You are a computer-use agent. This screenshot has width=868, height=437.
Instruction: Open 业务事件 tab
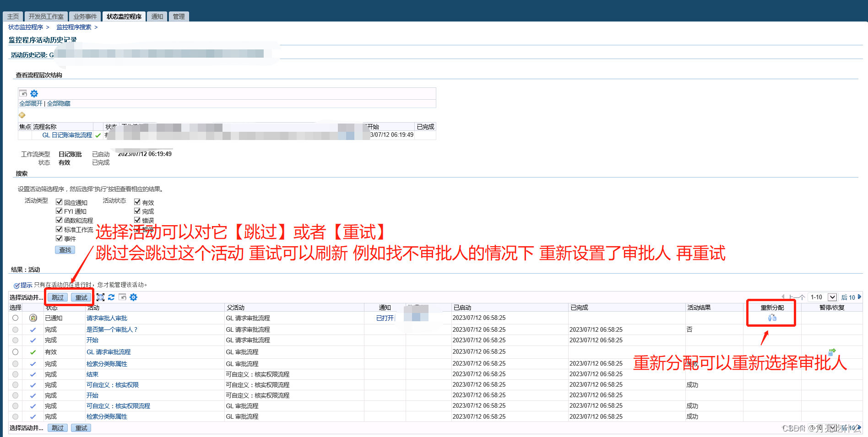85,16
